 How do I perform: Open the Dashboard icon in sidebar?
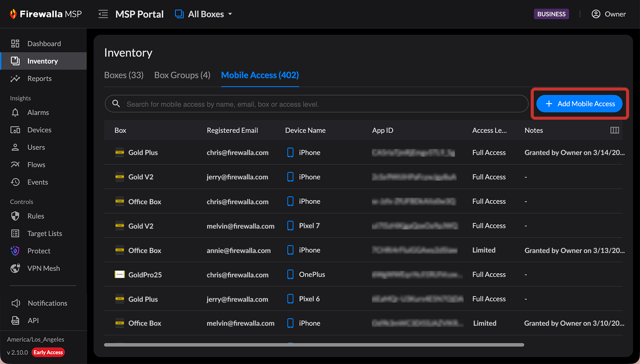click(x=15, y=44)
